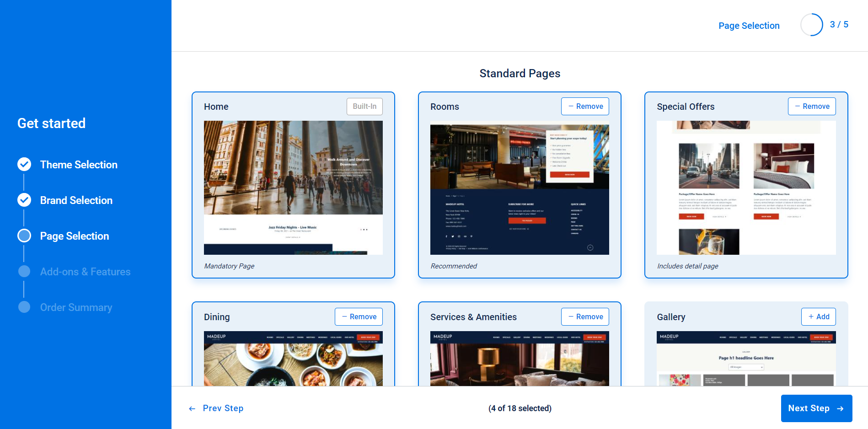Remove the Rooms page
This screenshot has width=868, height=429.
(585, 106)
